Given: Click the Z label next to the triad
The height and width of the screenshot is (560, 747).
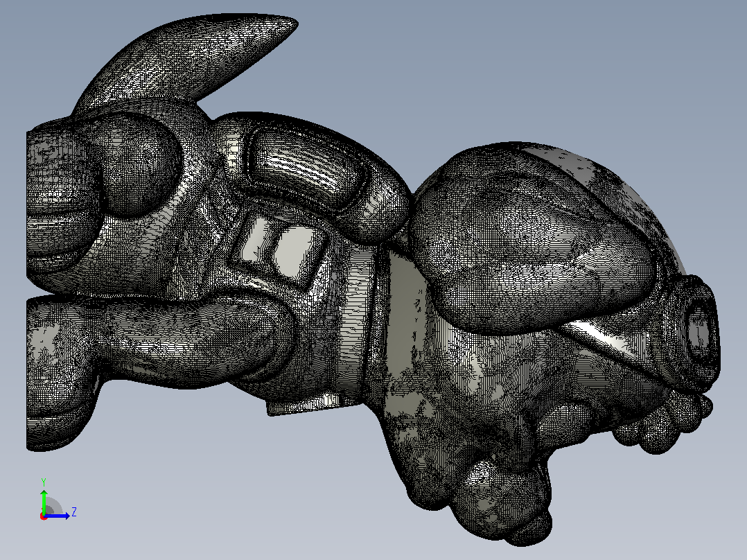Looking at the screenshot, I should [74, 512].
